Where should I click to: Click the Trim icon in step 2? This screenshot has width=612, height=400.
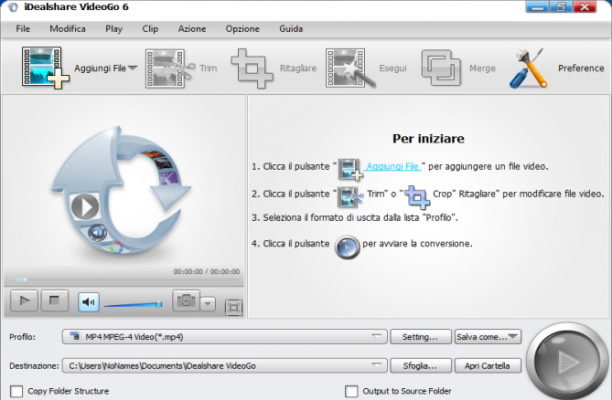click(x=350, y=196)
